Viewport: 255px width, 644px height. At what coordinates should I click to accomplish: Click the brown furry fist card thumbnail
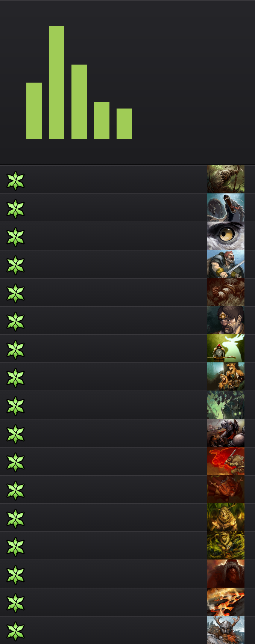(x=226, y=292)
